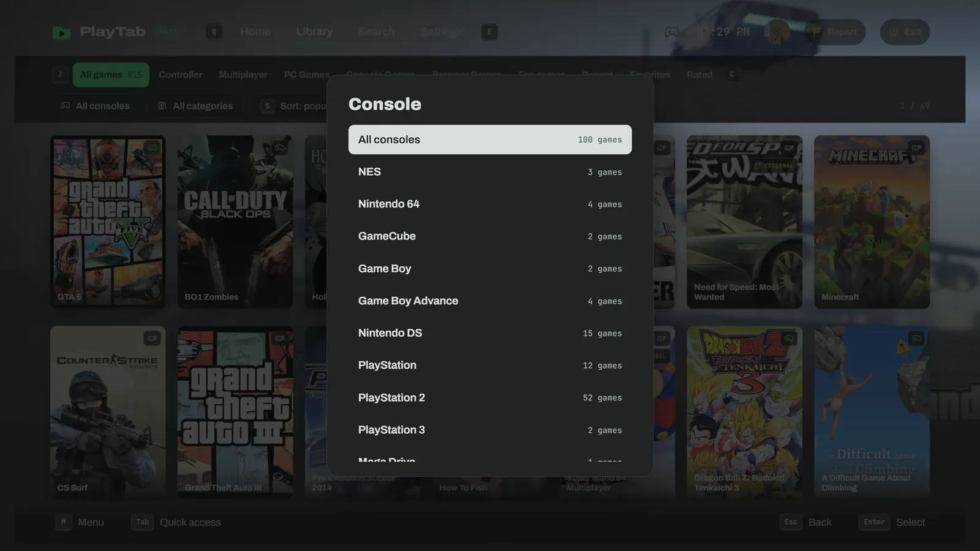
Task: Choose GameCube in the Console list
Action: pyautogui.click(x=490, y=236)
